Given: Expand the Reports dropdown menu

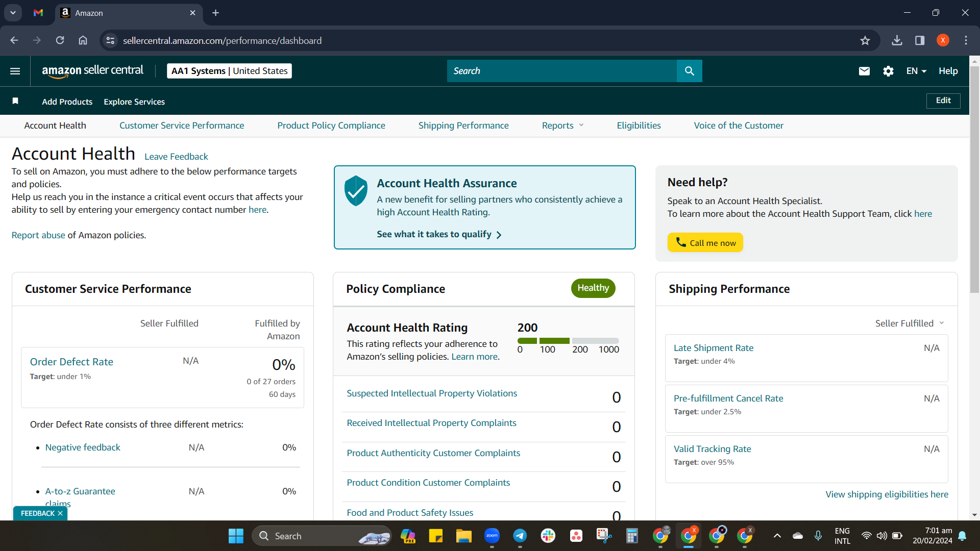Looking at the screenshot, I should click(562, 126).
